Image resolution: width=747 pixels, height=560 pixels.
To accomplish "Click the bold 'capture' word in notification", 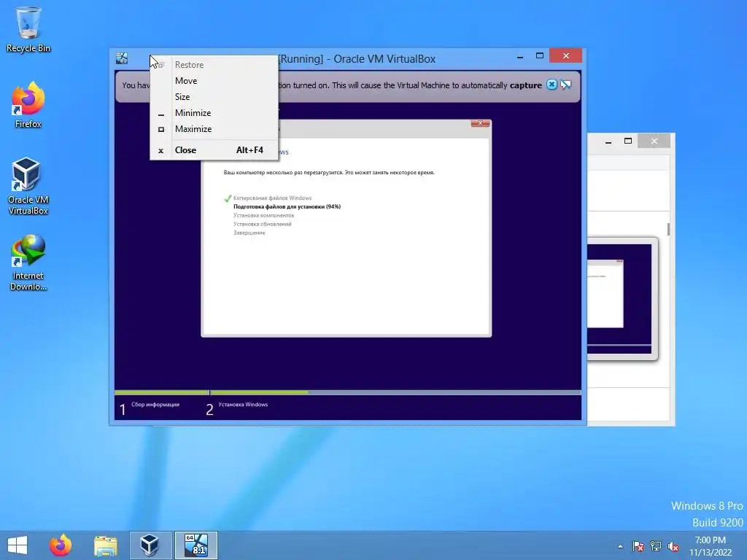I will [x=525, y=85].
